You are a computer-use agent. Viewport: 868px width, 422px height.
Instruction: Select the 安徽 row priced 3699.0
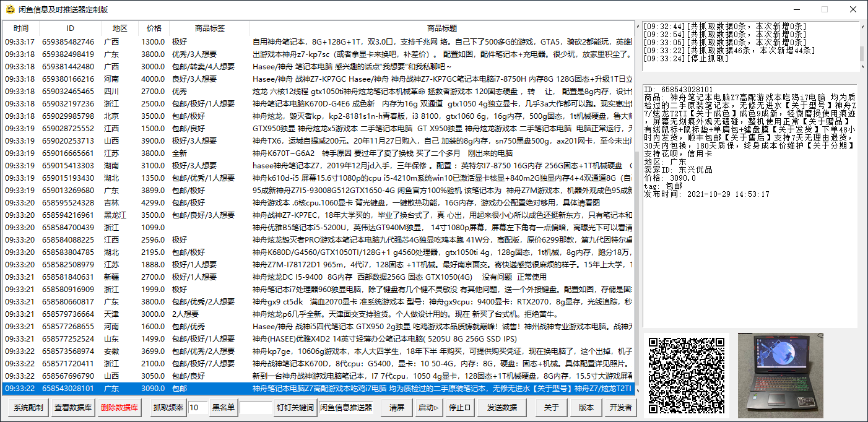[x=318, y=351]
